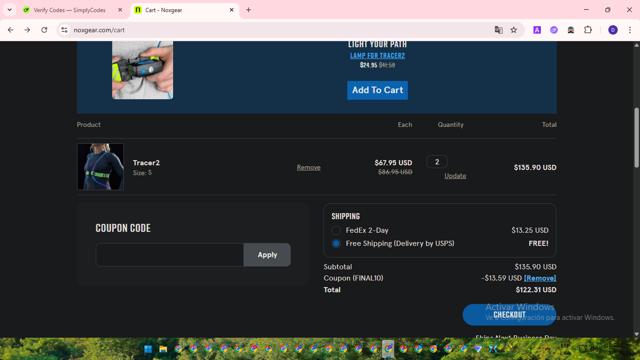The height and width of the screenshot is (360, 640).
Task: Click the COUPON CODE heading
Action: [123, 228]
